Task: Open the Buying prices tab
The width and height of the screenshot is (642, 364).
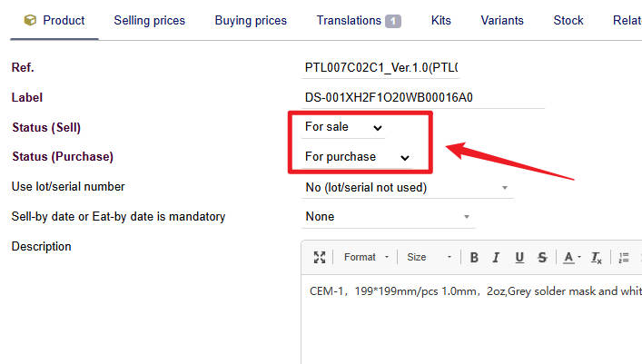Action: [251, 20]
